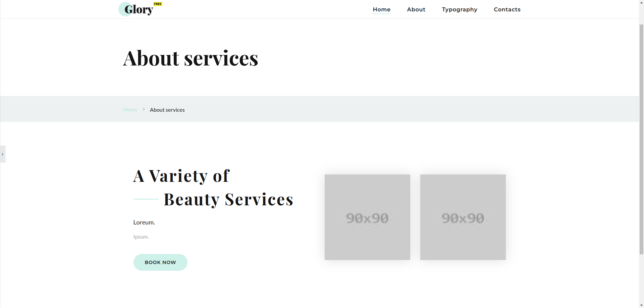This screenshot has width=644, height=308.
Task: Click the Loreum paragraph text
Action: [x=144, y=222]
